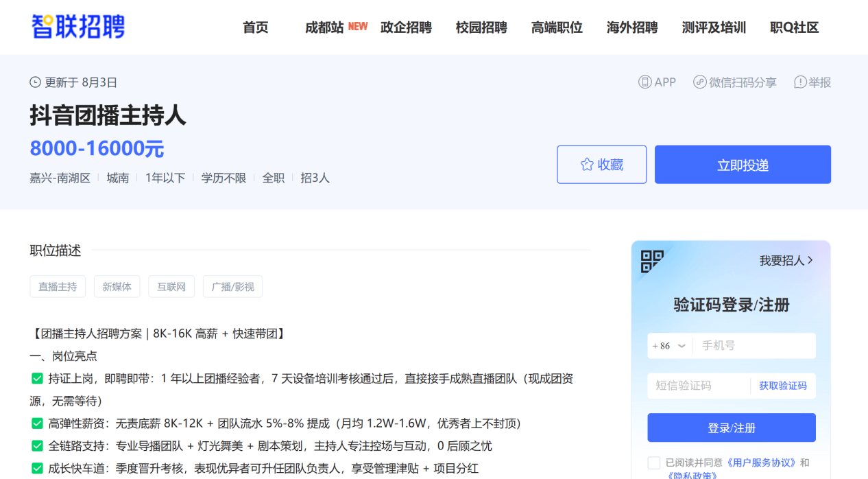Open 高端职位 menu item
This screenshot has width=868, height=479.
[557, 27]
